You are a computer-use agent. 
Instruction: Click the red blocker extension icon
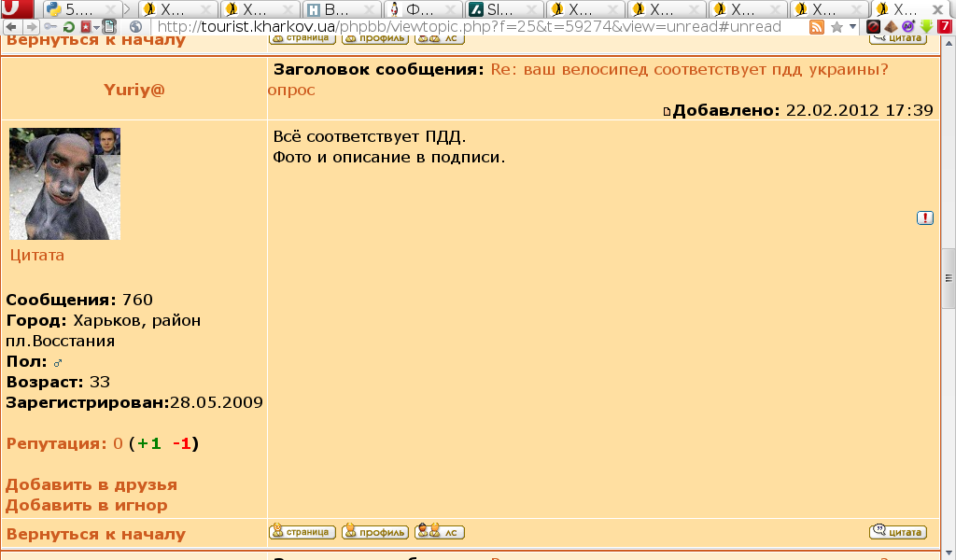(874, 27)
